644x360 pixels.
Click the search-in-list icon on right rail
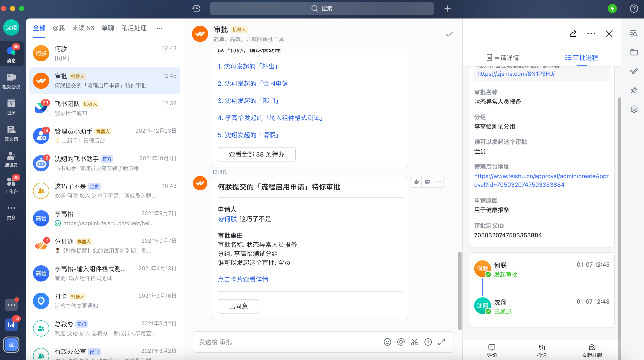click(634, 33)
